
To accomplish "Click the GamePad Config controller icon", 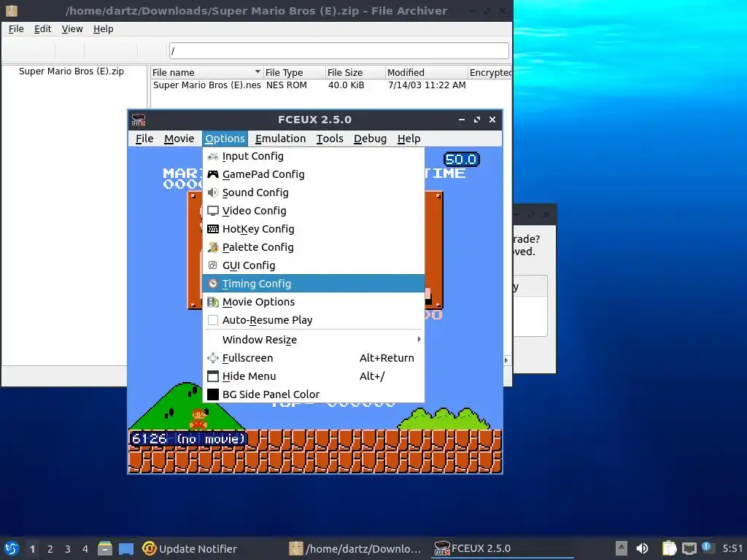I will tap(213, 174).
